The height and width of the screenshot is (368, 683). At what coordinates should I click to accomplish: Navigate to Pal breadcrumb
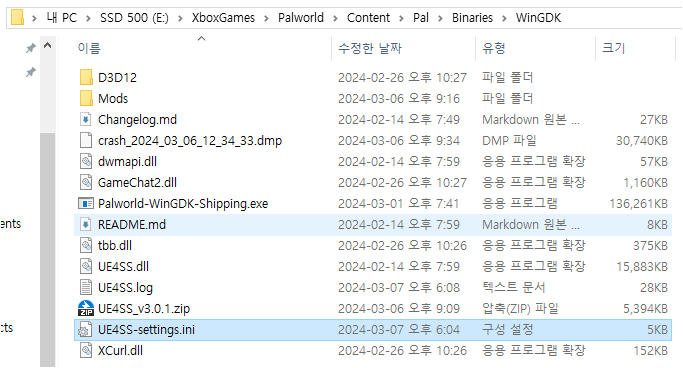[421, 18]
